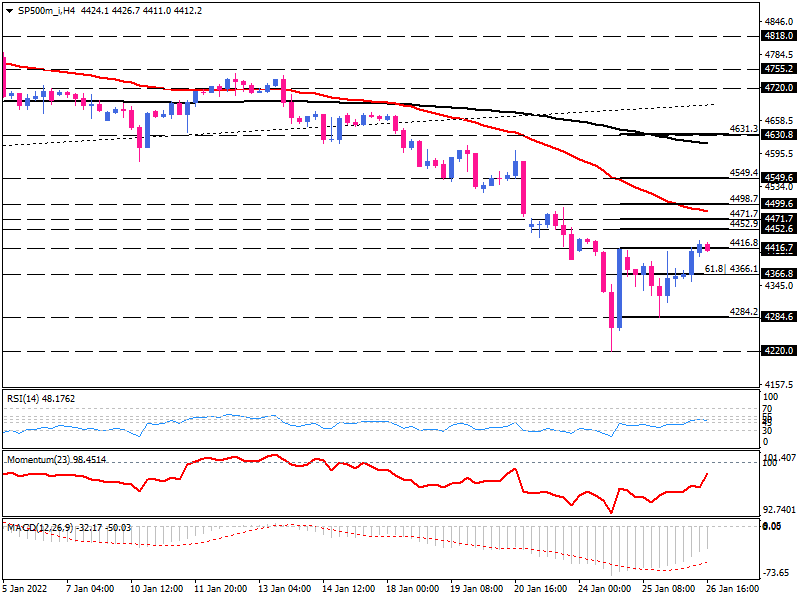Select the 4818.0 price level label

click(x=777, y=35)
